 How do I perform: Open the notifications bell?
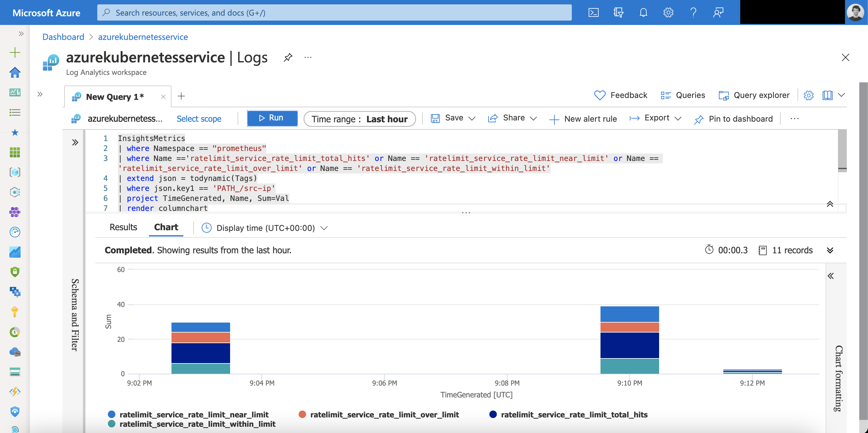tap(643, 12)
